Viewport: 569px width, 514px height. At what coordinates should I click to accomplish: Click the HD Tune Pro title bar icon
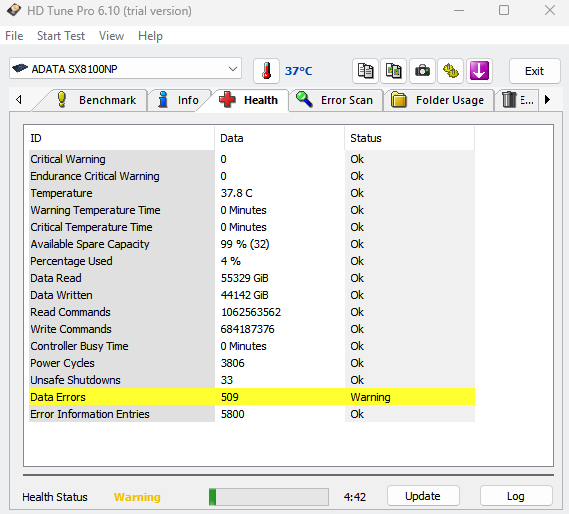pos(14,10)
